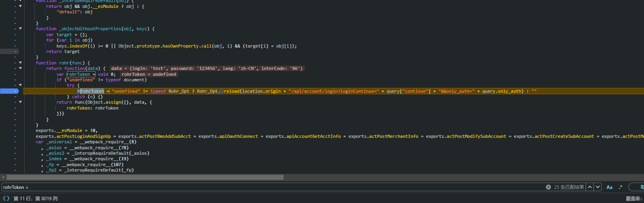Click 'var target = {};' line
The width and height of the screenshot is (644, 203).
67,35
